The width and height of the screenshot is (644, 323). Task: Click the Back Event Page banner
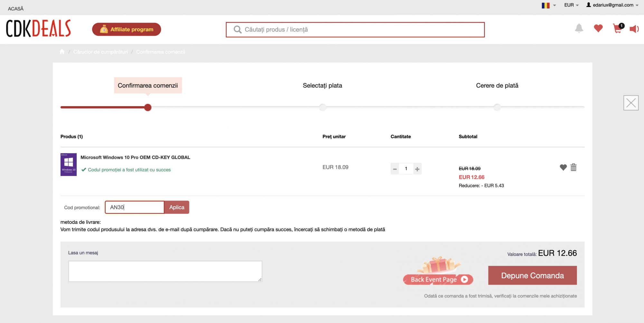coord(438,271)
